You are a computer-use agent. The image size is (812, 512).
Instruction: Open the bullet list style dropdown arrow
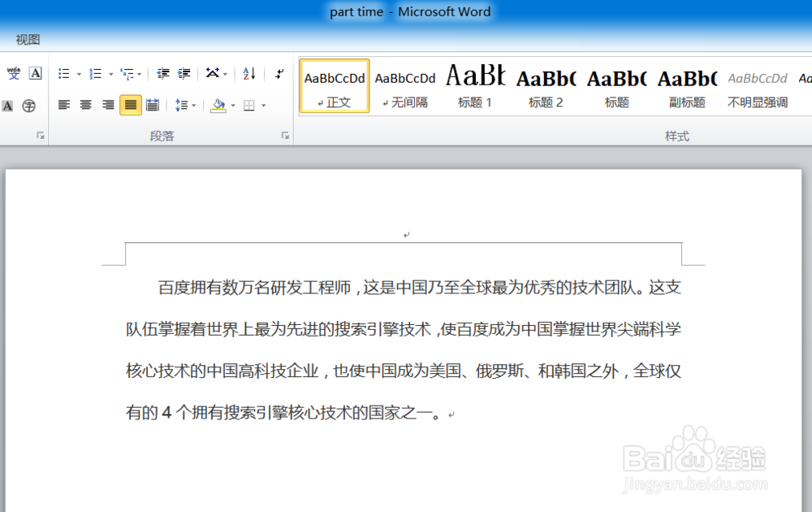[79, 74]
